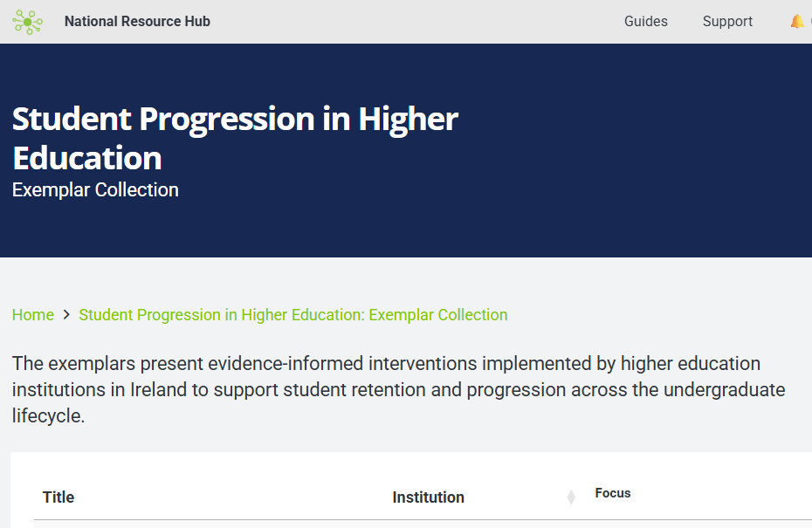Sort table by Title column
This screenshot has width=812, height=528.
58,497
